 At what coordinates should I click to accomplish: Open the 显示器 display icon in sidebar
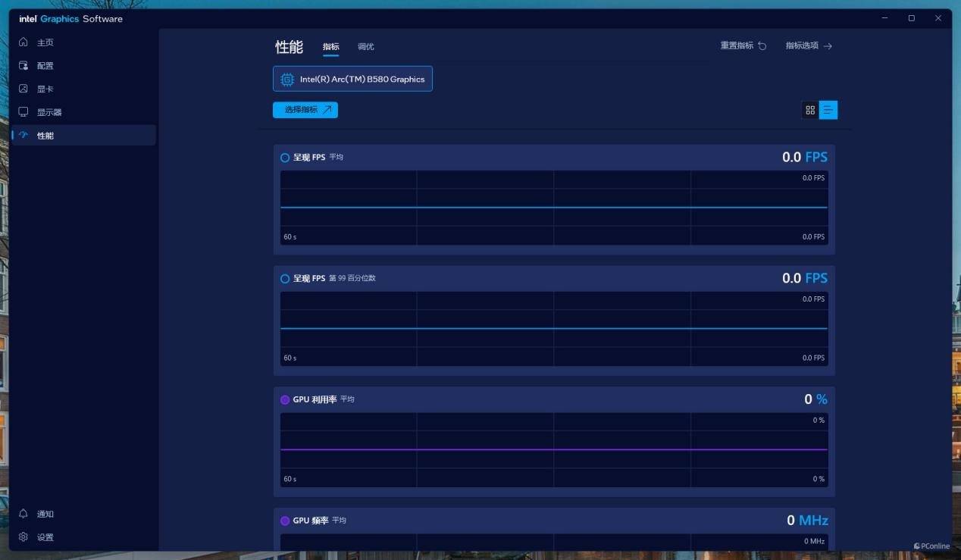(23, 112)
